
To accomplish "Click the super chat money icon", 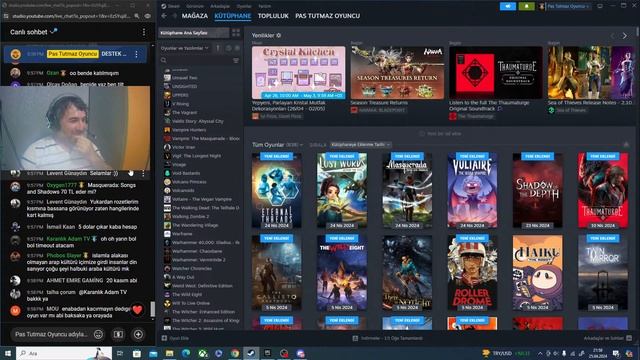I will coord(118,334).
